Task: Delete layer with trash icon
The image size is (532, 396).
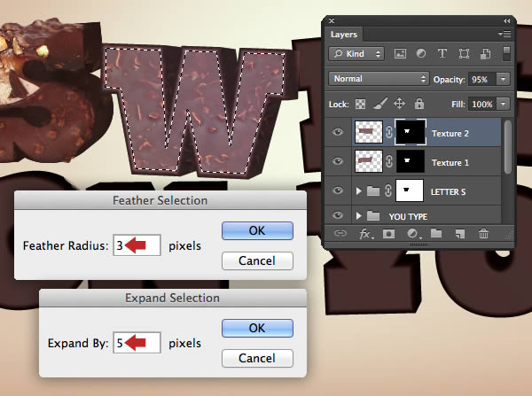Action: [483, 233]
